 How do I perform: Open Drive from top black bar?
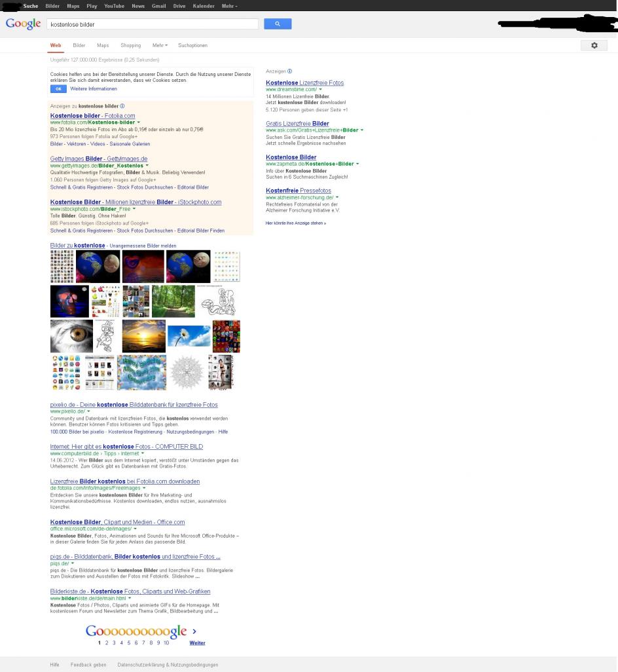coord(179,6)
